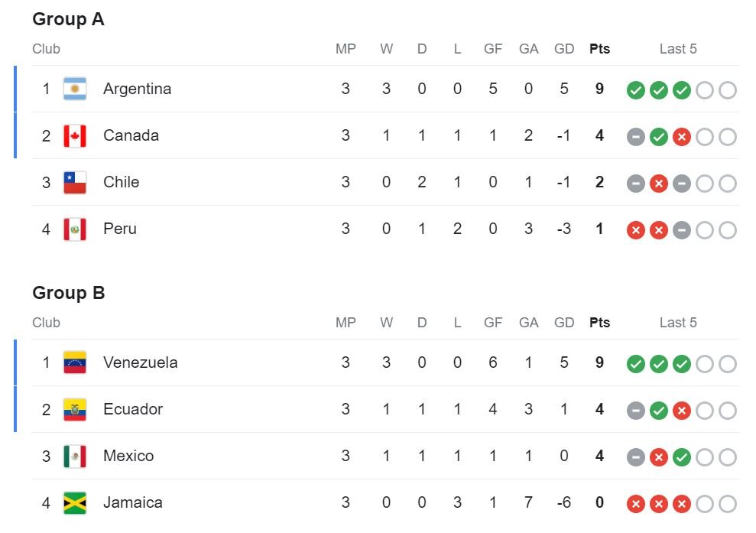Click Chile's first gray draw result icon

point(635,184)
